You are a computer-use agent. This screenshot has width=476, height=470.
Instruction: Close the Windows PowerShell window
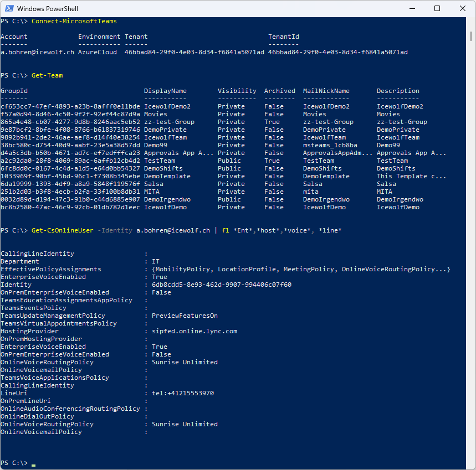[462, 9]
